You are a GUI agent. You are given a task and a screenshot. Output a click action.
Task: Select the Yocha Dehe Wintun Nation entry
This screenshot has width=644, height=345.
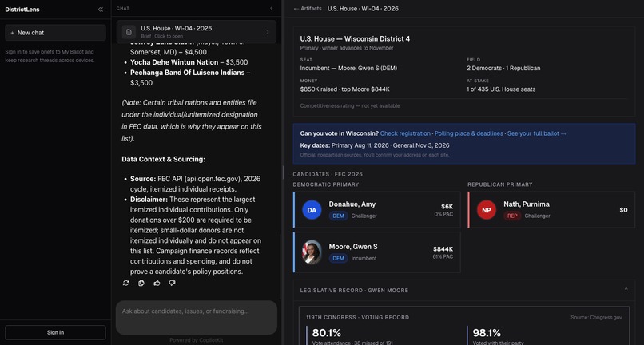(x=189, y=62)
